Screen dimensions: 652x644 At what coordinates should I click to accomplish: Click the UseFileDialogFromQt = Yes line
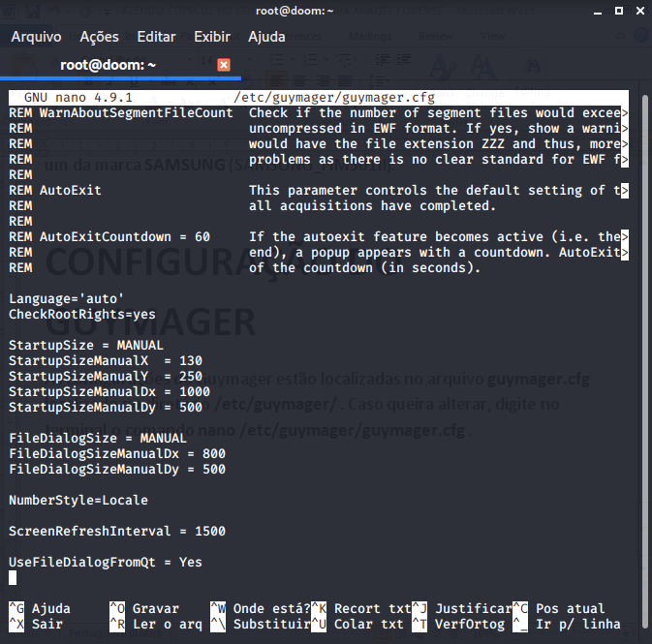coord(106,563)
